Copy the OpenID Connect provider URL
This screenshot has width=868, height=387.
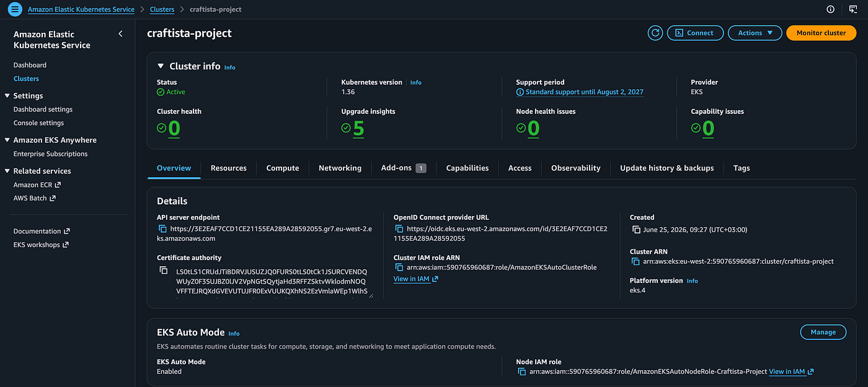400,229
